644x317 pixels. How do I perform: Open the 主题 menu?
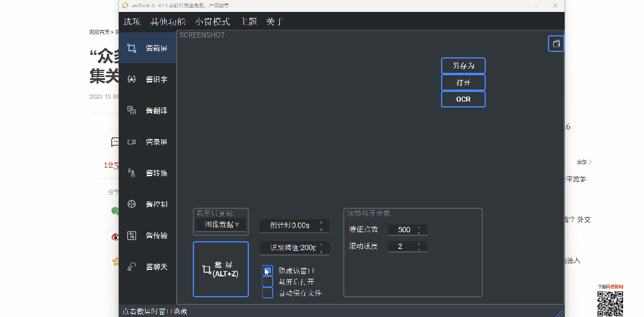pos(249,21)
